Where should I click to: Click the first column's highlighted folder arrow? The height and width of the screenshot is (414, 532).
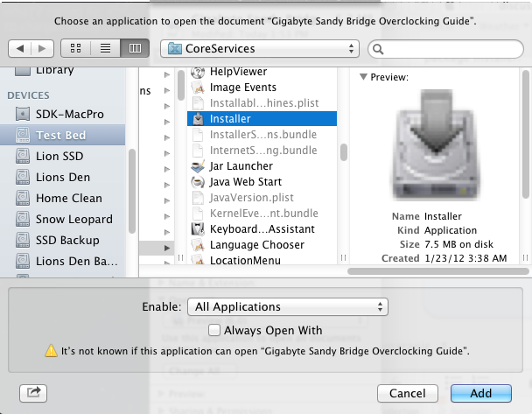(x=167, y=248)
